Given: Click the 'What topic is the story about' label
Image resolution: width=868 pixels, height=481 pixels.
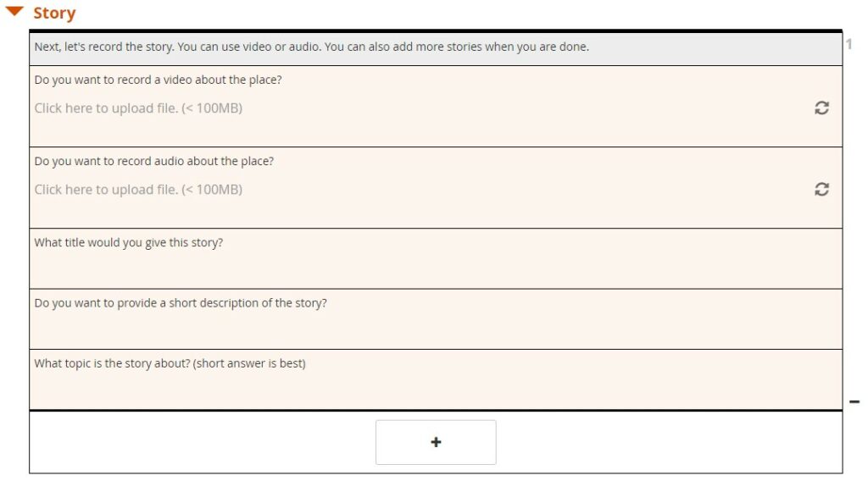Looking at the screenshot, I should 170,363.
